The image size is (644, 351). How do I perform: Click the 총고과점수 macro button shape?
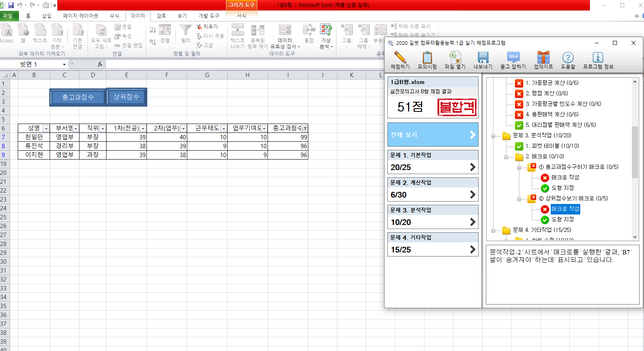(x=78, y=97)
